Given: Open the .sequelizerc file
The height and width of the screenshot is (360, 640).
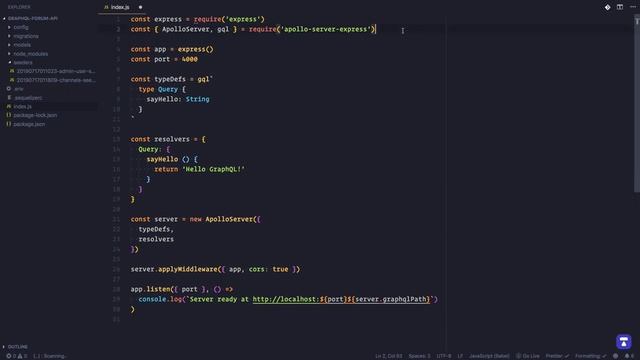Looking at the screenshot, I should pyautogui.click(x=28, y=98).
